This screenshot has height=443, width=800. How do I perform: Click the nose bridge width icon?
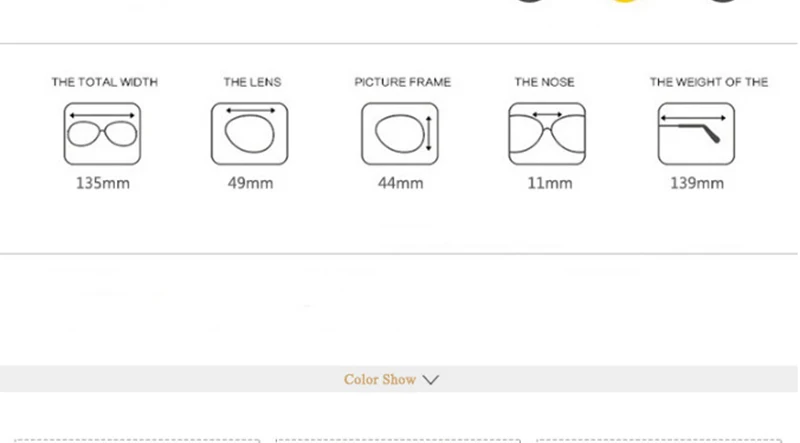pos(547,134)
